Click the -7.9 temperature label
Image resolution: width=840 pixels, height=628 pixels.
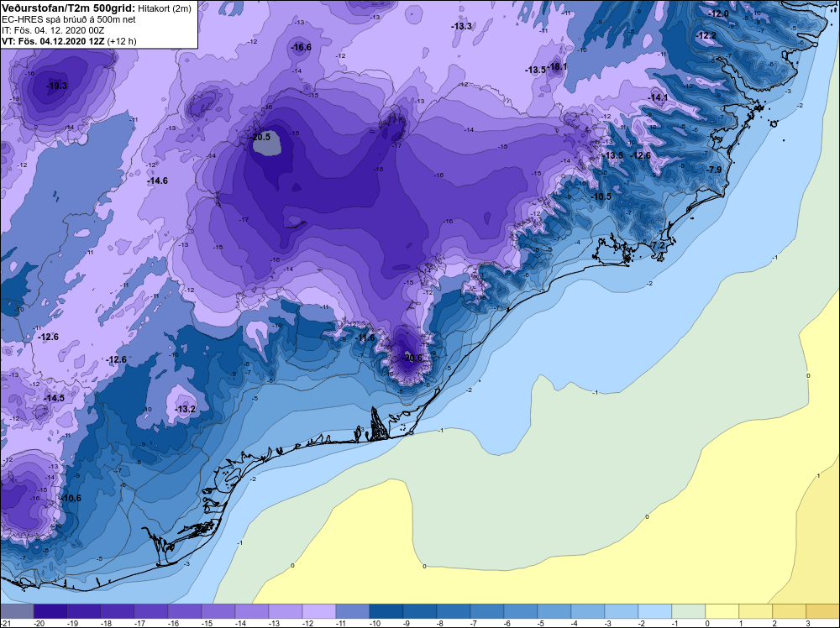pos(714,170)
